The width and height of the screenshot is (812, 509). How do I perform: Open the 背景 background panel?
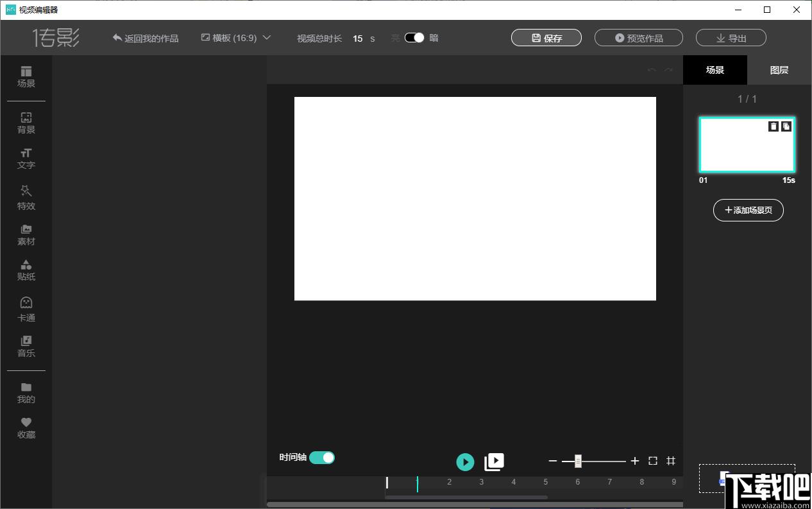coord(26,123)
